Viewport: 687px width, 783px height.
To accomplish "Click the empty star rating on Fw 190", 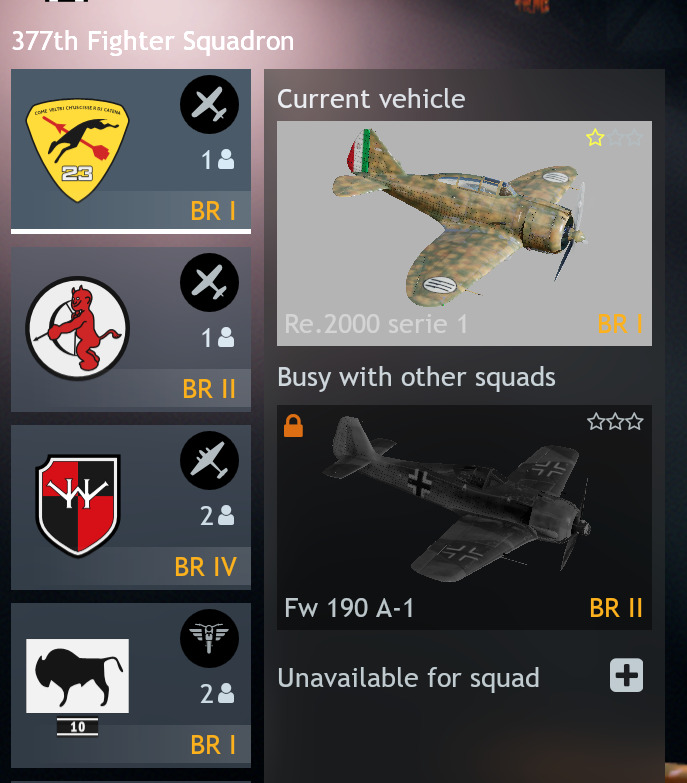I will point(615,421).
